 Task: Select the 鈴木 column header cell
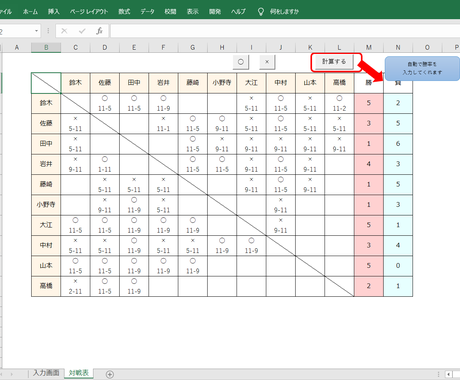click(x=75, y=83)
